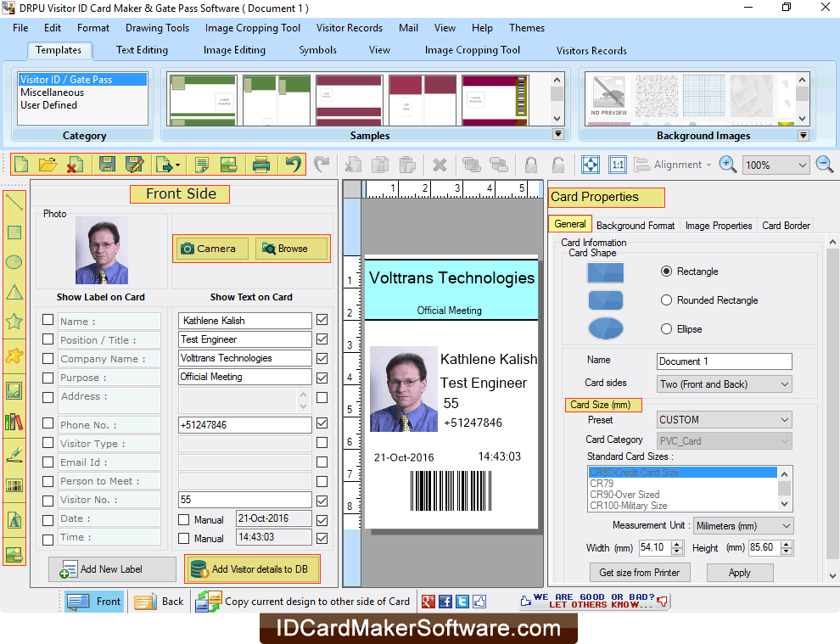840x644 pixels.
Task: Click the Zoom in magnifier icon
Action: click(727, 165)
